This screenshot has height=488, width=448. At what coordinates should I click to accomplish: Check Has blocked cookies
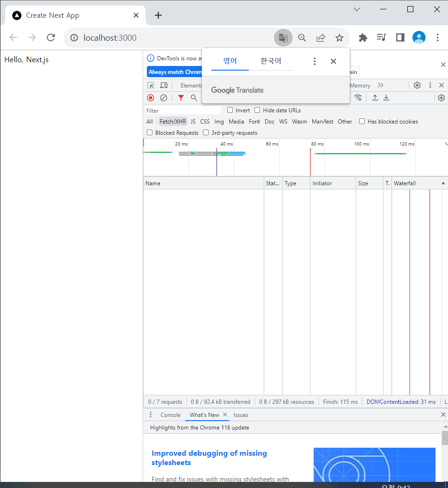coord(362,121)
